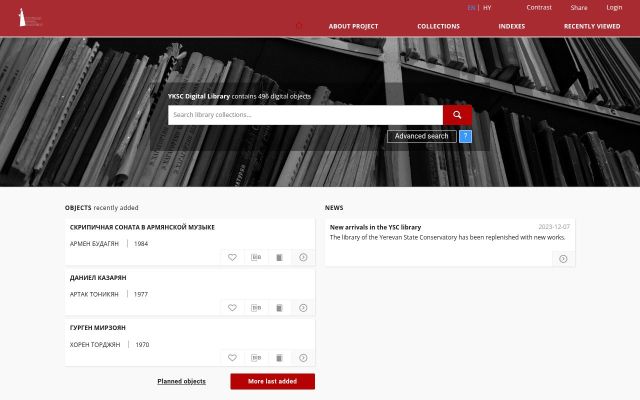Open the Даниел Казарян title
The image size is (640, 400).
point(98,278)
